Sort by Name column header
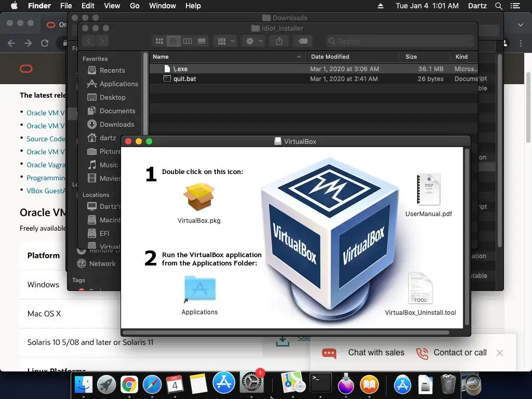532x399 pixels. [x=227, y=57]
